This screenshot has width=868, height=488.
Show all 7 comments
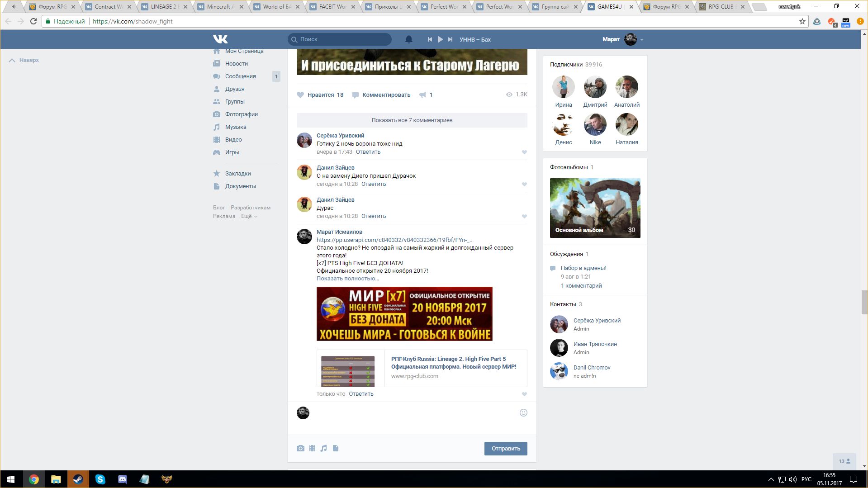412,120
